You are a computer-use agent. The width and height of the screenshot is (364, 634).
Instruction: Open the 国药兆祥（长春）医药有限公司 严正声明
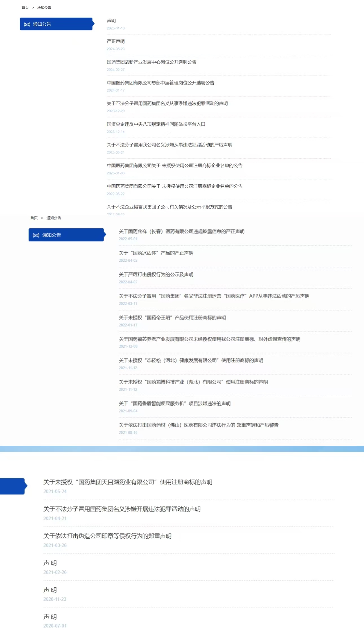(x=182, y=231)
